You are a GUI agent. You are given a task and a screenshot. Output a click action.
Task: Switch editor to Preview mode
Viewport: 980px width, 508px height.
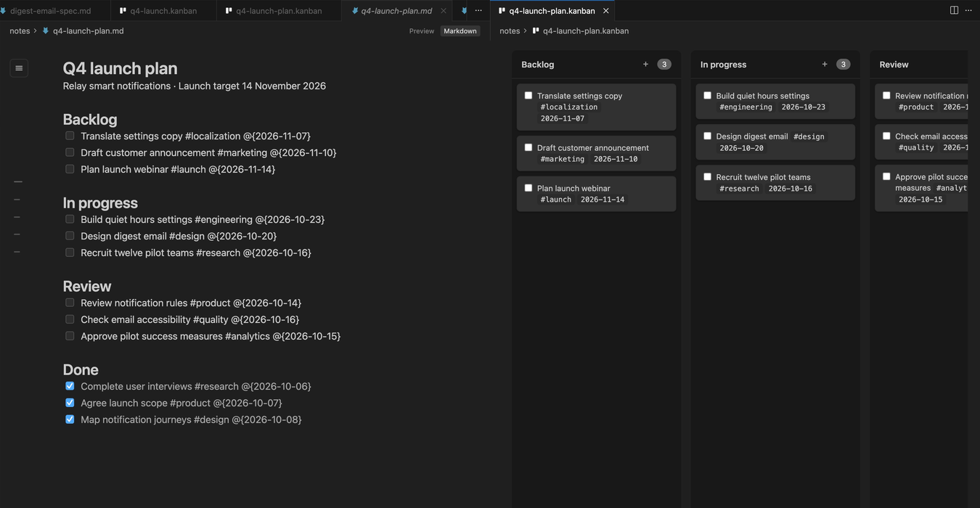422,31
